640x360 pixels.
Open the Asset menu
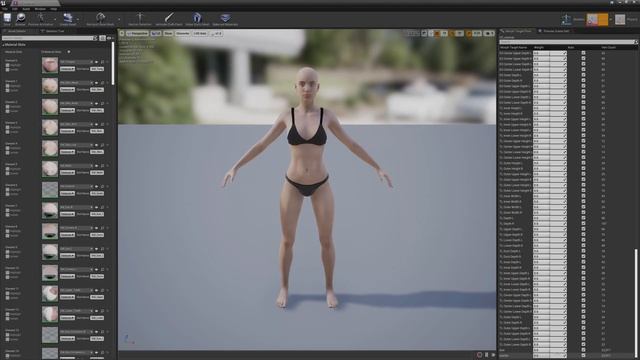[x=26, y=9]
